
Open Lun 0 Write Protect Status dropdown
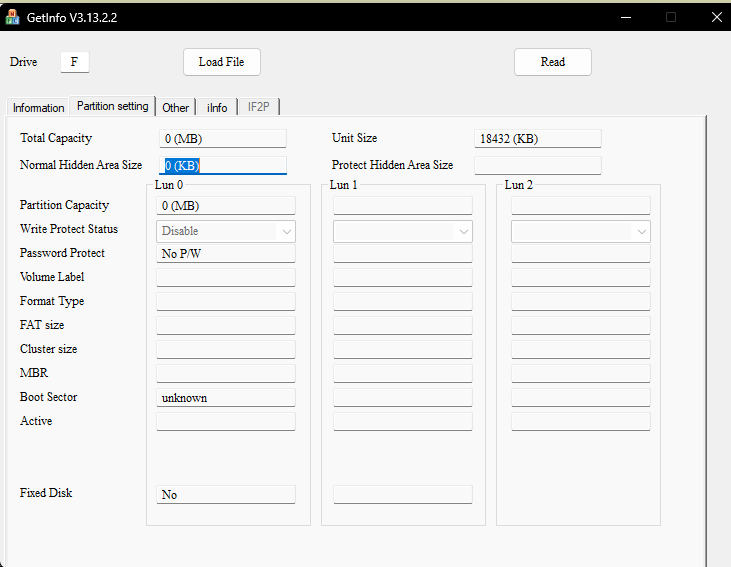coord(226,231)
